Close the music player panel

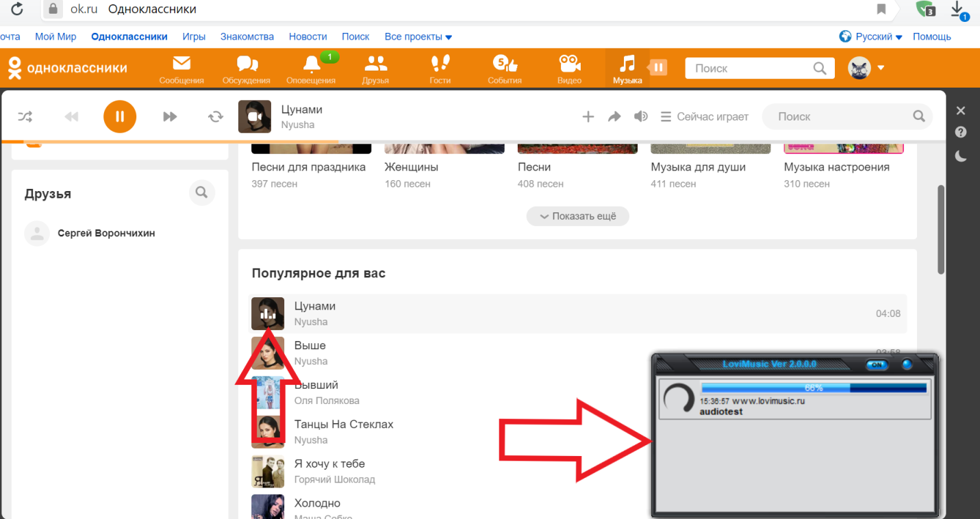point(961,110)
